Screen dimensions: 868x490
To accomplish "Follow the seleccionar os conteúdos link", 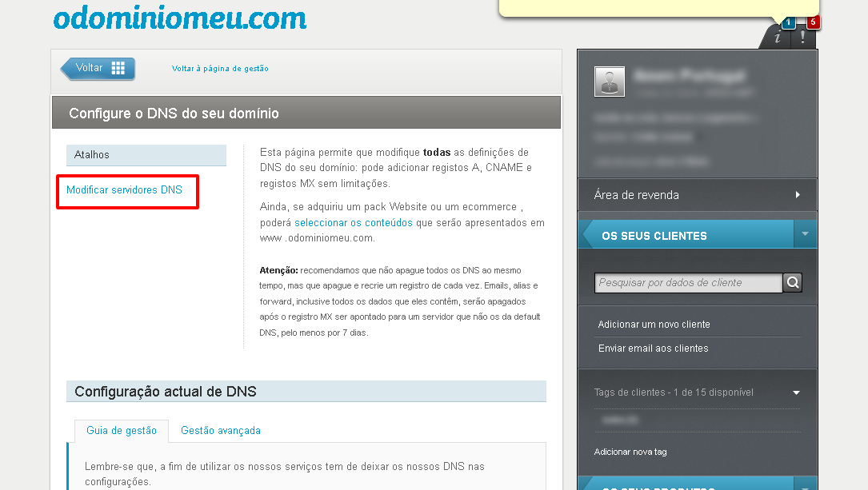I will (353, 222).
